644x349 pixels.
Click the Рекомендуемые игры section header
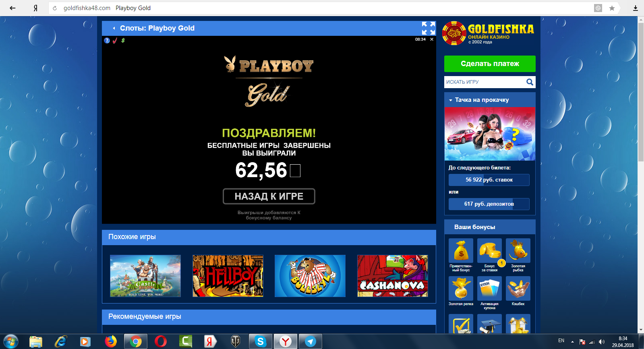[269, 317]
